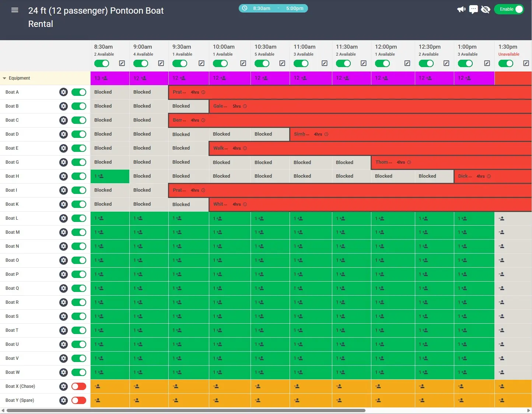Toggle the 10:30am slot availability switch

tap(262, 63)
